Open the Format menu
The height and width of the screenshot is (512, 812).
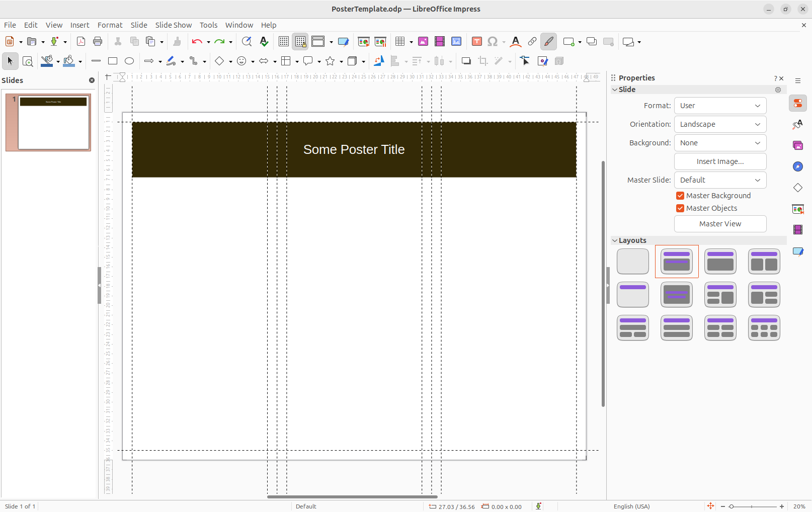click(110, 25)
